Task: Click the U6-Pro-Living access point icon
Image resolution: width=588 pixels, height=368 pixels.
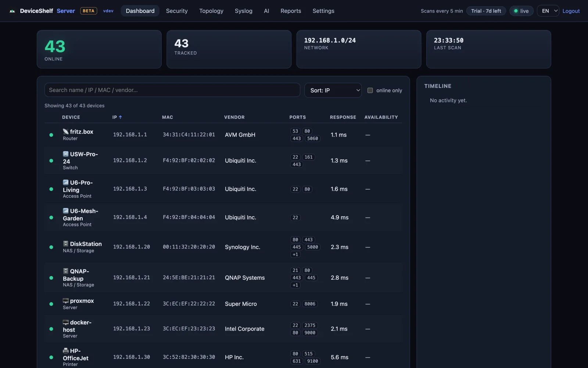Action: point(66,182)
